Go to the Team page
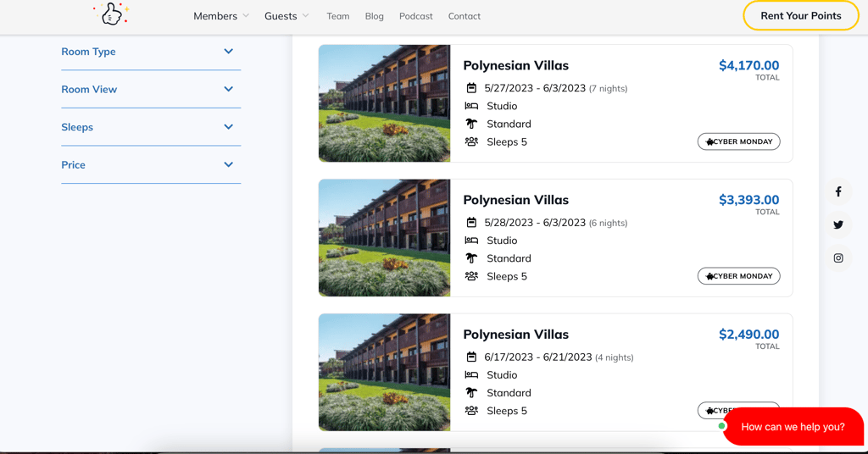 337,16
